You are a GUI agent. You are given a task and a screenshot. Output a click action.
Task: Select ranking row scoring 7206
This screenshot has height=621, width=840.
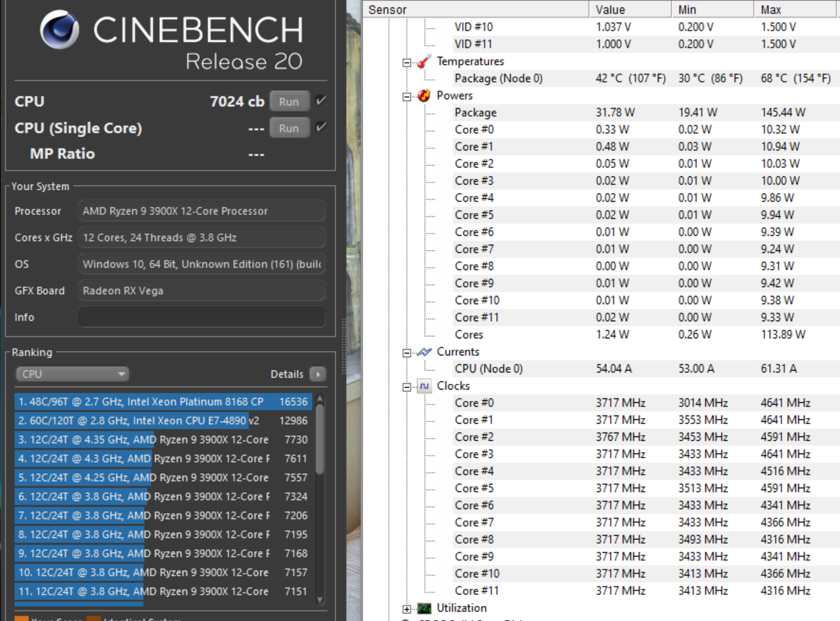pos(163,515)
